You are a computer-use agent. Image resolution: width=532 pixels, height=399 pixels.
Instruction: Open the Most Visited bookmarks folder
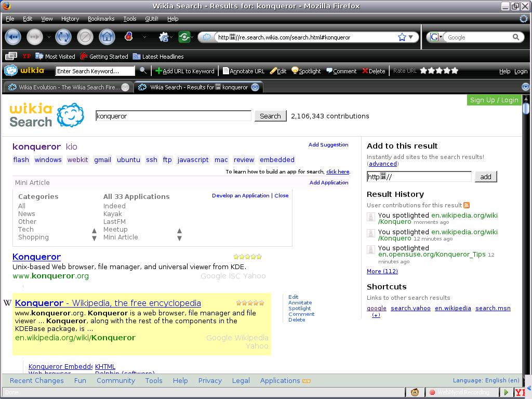[x=55, y=56]
